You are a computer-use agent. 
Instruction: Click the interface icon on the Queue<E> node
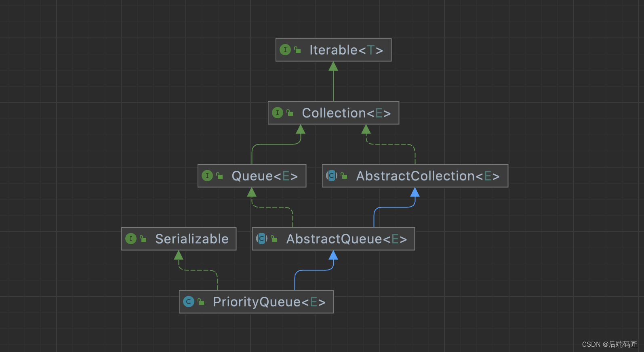tap(207, 176)
